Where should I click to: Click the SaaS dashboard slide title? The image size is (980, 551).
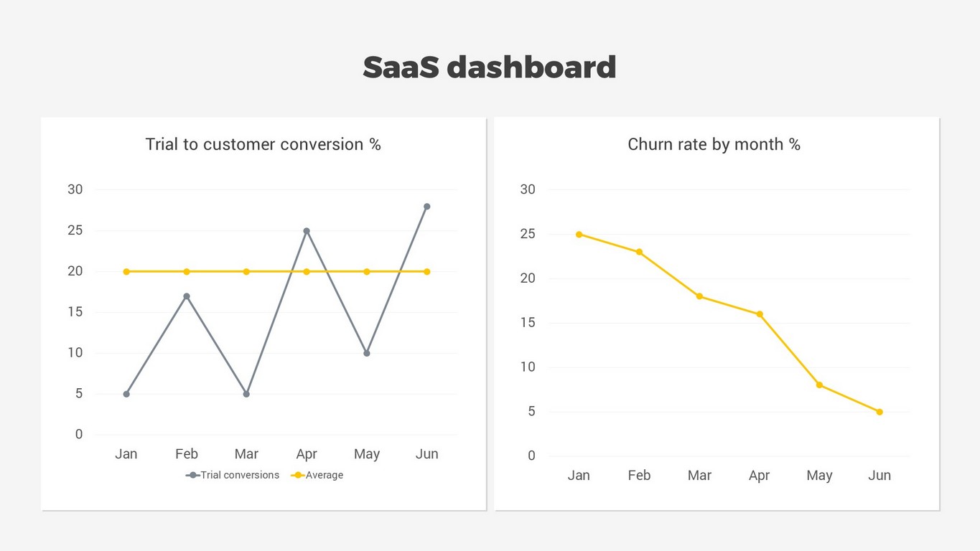(489, 67)
